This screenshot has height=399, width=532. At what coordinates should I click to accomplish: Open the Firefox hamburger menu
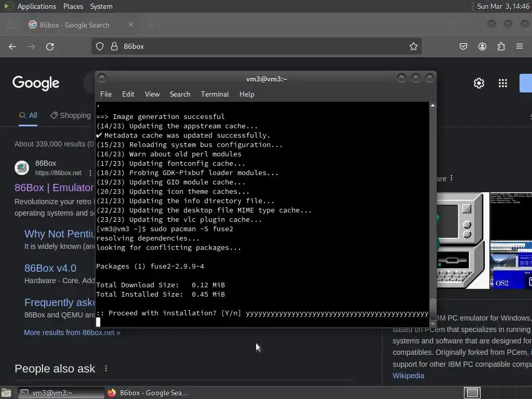click(x=520, y=46)
